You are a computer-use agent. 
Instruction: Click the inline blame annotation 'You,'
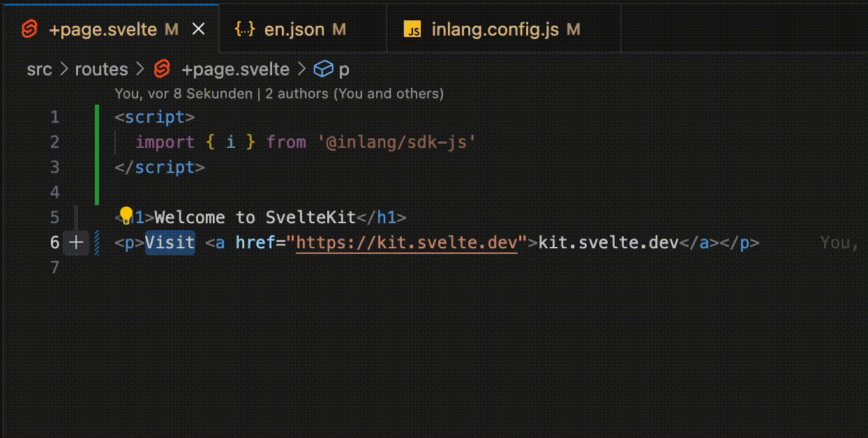click(839, 243)
